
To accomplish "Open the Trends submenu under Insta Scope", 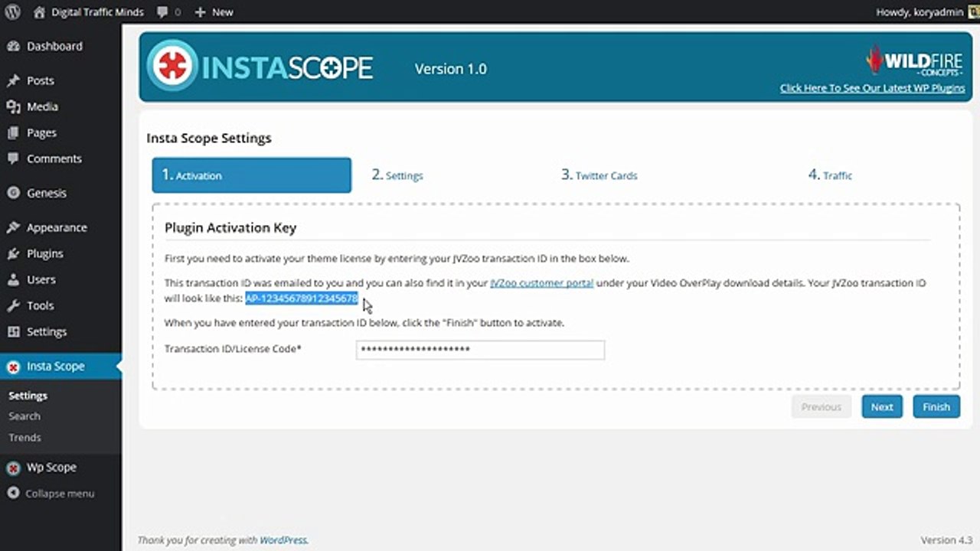I will tap(24, 438).
